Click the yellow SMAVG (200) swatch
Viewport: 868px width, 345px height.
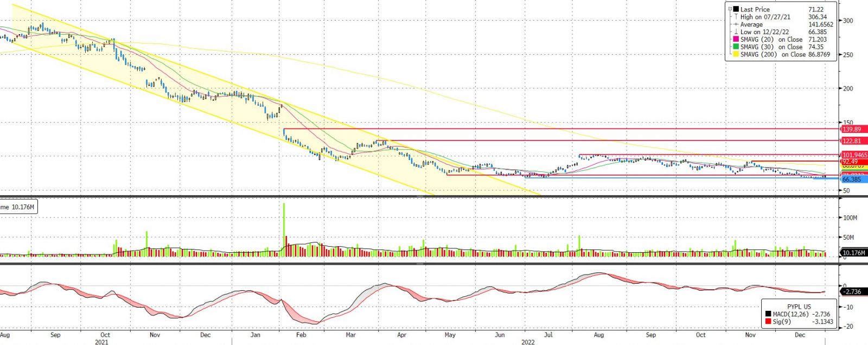pyautogui.click(x=736, y=55)
